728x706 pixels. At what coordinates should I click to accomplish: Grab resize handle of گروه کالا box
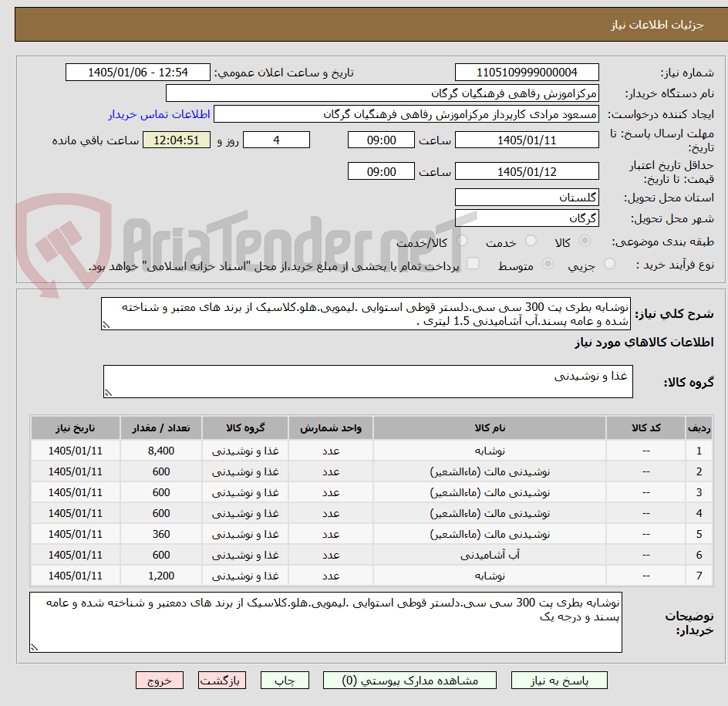108,393
